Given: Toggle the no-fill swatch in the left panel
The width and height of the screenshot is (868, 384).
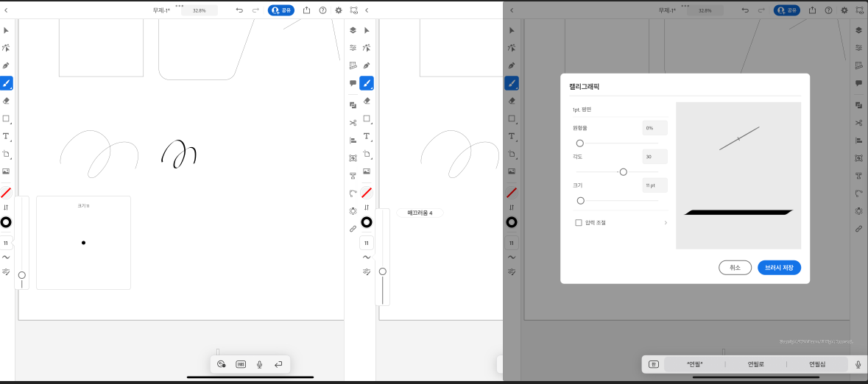Looking at the screenshot, I should point(6,193).
